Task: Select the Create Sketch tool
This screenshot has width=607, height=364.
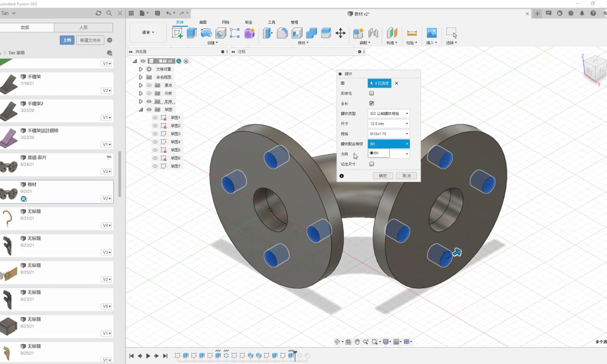Action: tap(177, 33)
